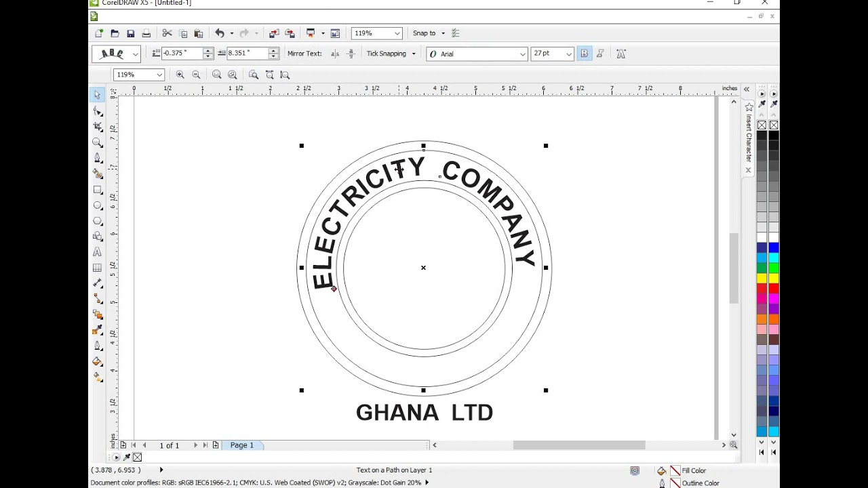Viewport: 868px width, 488px height.
Task: Select the Dimension tool
Action: [98, 283]
